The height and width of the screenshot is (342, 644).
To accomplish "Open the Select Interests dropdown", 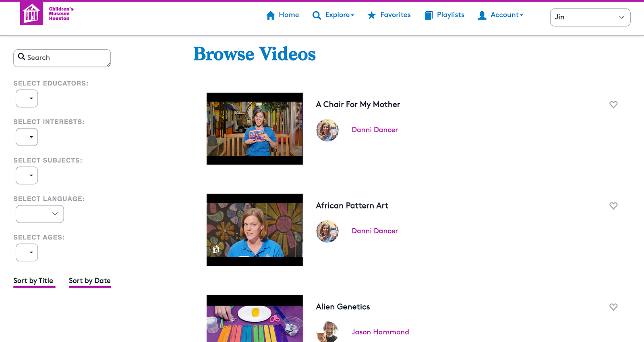I will coord(27,137).
